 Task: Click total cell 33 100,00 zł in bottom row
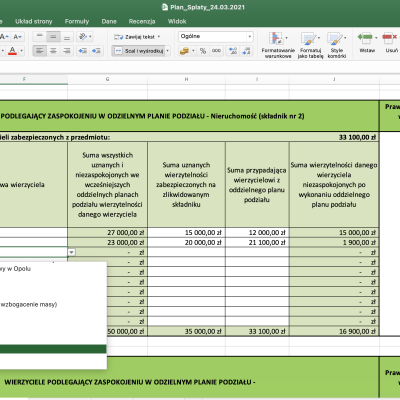point(257,331)
